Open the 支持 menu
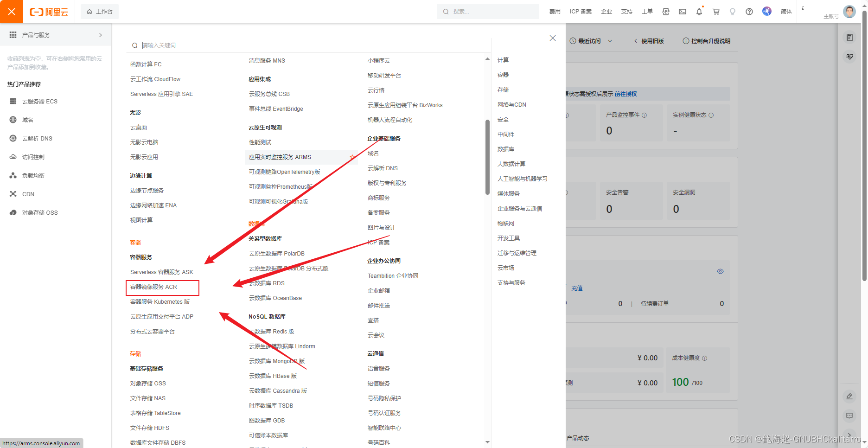The height and width of the screenshot is (448, 868). [627, 12]
